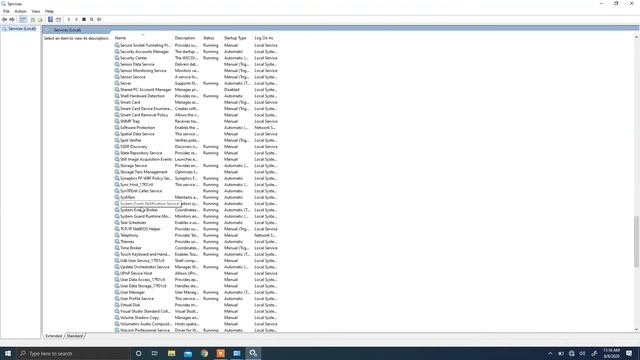Click the Forward arrow in the toolbar
640x360 pixels.
coord(12,20)
